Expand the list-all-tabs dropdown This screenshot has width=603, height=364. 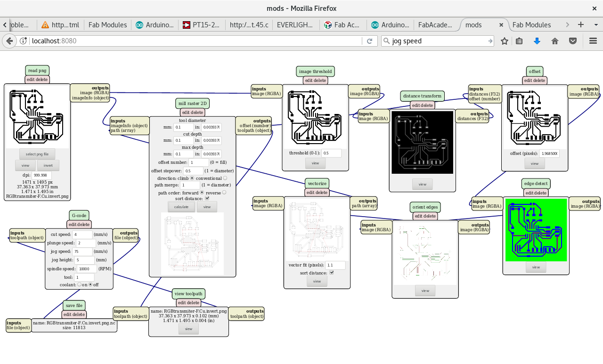pyautogui.click(x=595, y=24)
